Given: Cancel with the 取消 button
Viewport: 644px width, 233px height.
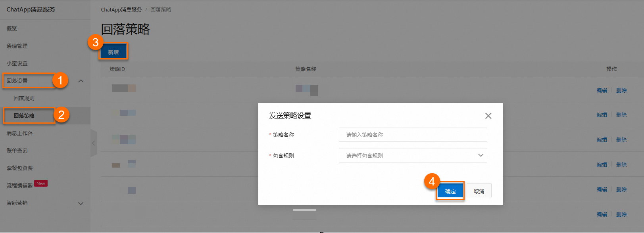Looking at the screenshot, I should pyautogui.click(x=479, y=191).
